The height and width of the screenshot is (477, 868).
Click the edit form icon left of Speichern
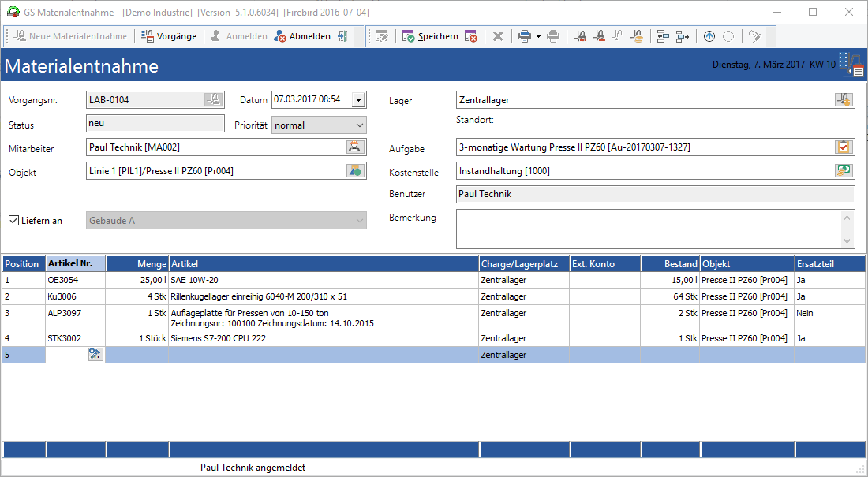click(381, 36)
